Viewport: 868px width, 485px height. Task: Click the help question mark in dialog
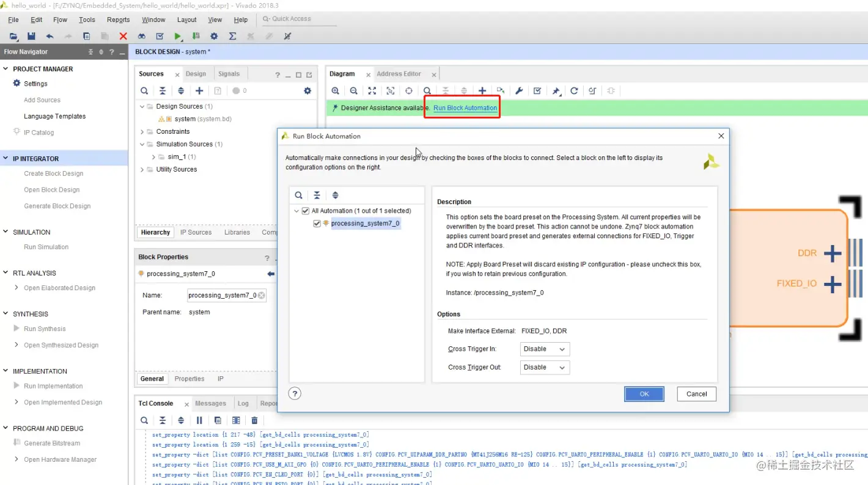(295, 393)
